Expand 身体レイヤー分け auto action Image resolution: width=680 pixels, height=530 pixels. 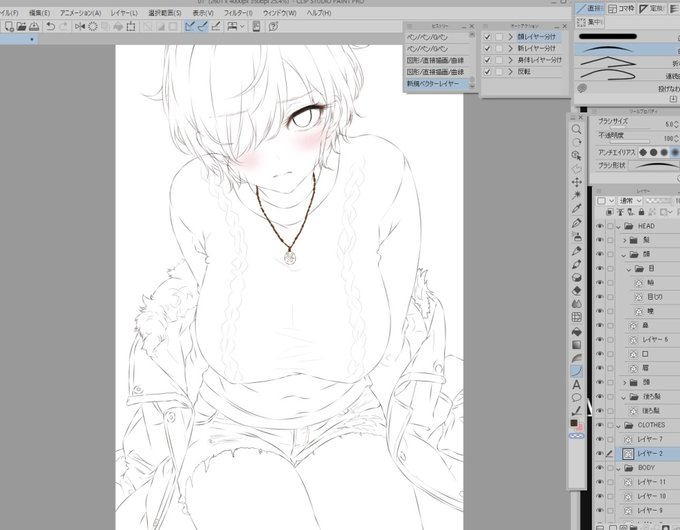510,60
